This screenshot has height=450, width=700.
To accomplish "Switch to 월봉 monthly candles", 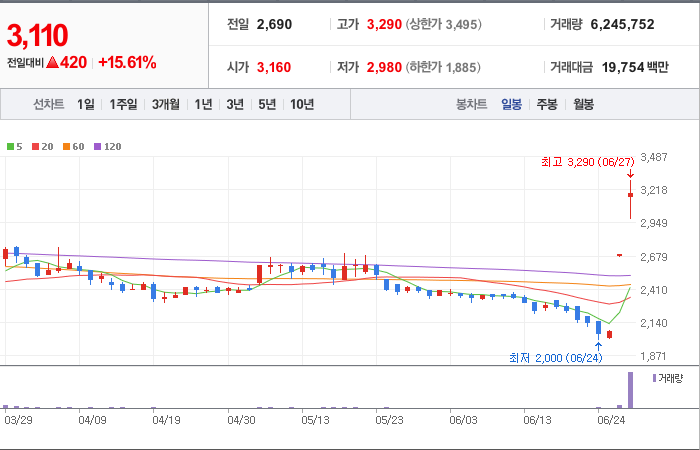I will pyautogui.click(x=583, y=104).
